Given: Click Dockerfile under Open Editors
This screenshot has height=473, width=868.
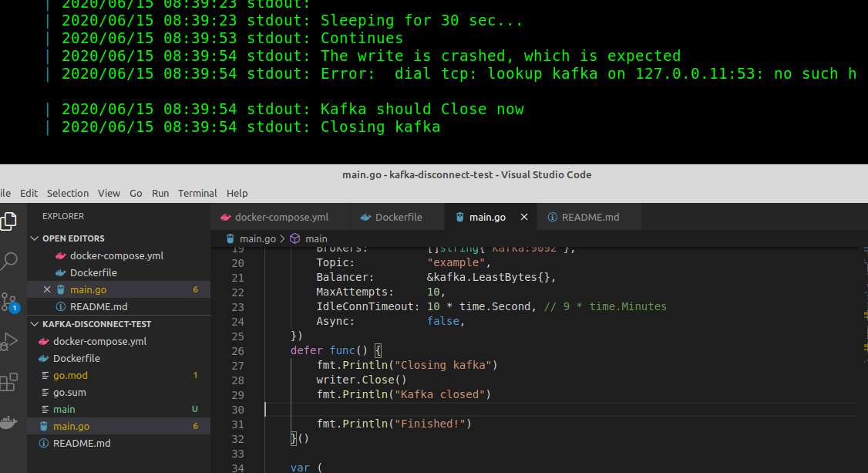Looking at the screenshot, I should point(93,272).
